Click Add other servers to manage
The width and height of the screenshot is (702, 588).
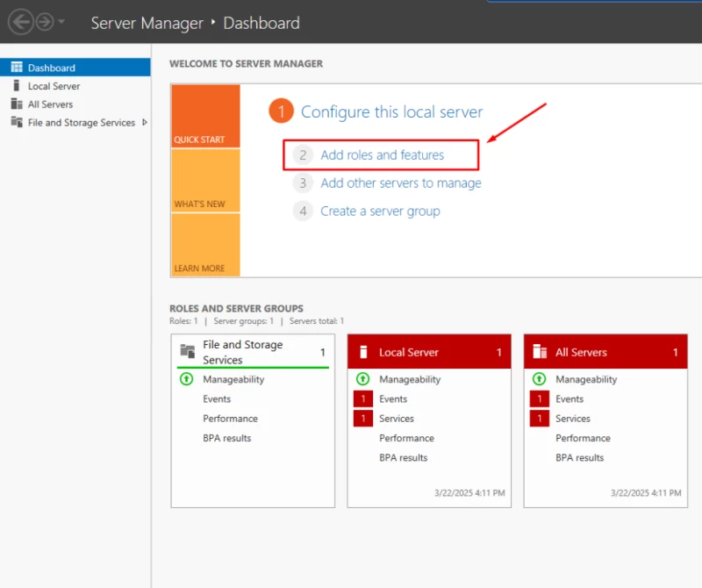tap(401, 183)
